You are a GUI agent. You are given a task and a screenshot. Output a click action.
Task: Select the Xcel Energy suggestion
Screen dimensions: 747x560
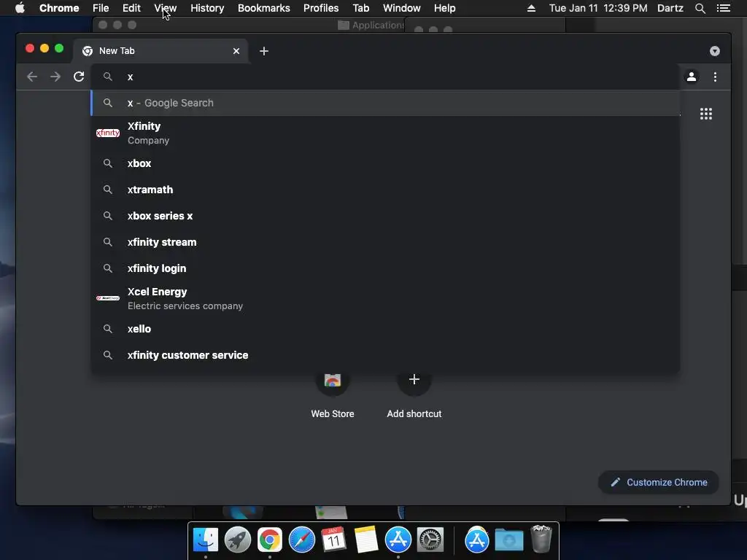[385, 298]
